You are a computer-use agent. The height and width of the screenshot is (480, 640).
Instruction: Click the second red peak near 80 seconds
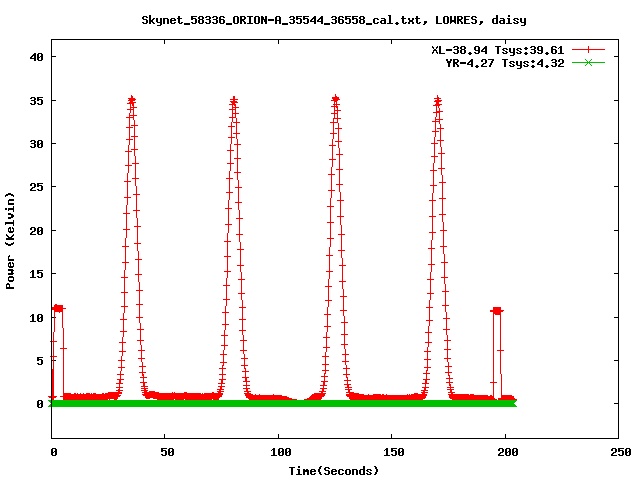pos(233,100)
